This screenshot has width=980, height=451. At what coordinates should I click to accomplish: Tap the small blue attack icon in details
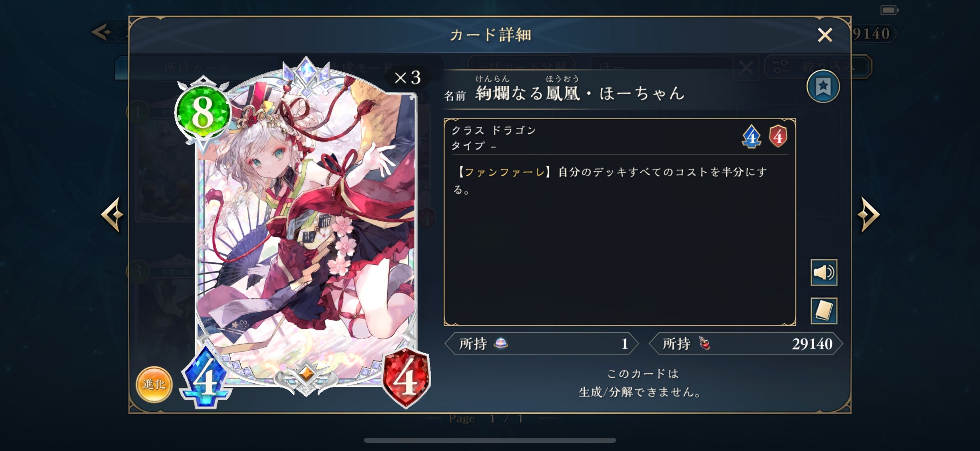(x=751, y=137)
